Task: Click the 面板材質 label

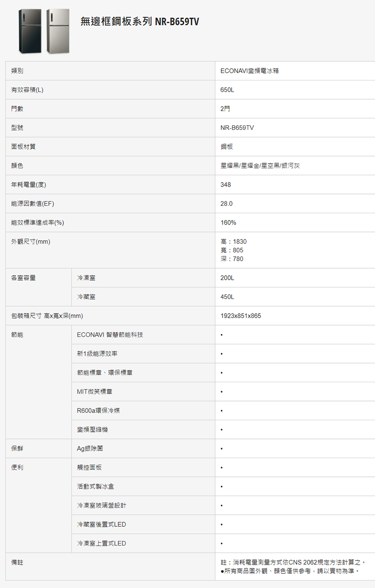Action: coord(23,147)
